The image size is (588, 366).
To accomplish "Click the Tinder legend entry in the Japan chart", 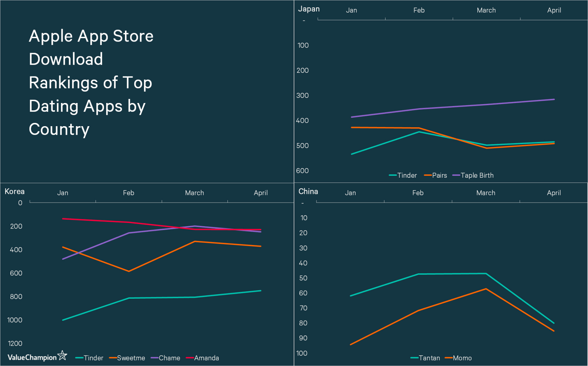I will [x=403, y=175].
